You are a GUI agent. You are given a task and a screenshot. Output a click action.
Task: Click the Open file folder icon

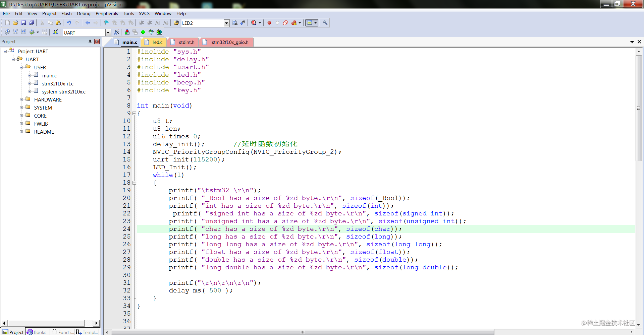point(15,23)
